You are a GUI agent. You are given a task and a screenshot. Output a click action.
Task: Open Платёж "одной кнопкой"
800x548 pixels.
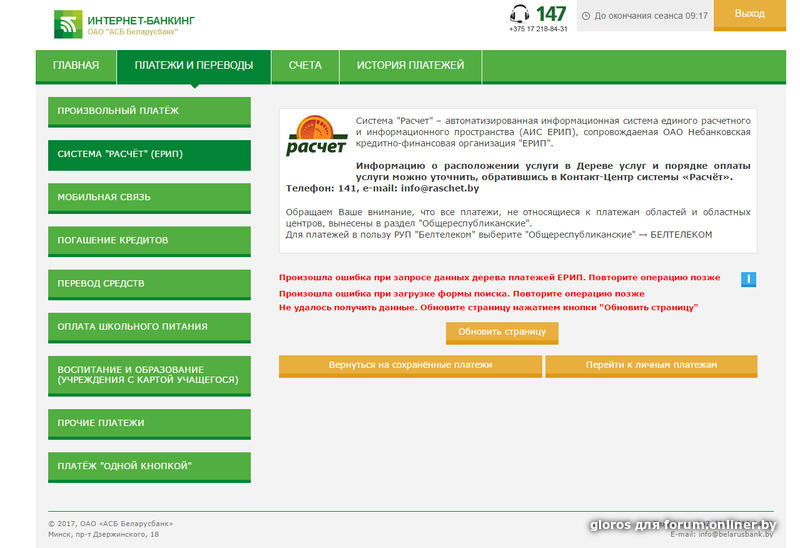click(x=149, y=467)
